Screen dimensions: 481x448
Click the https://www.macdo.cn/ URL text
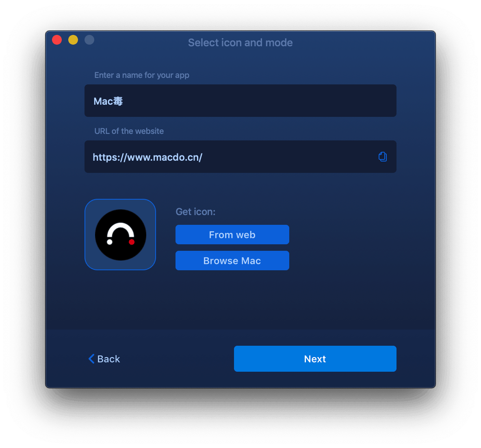tap(147, 157)
